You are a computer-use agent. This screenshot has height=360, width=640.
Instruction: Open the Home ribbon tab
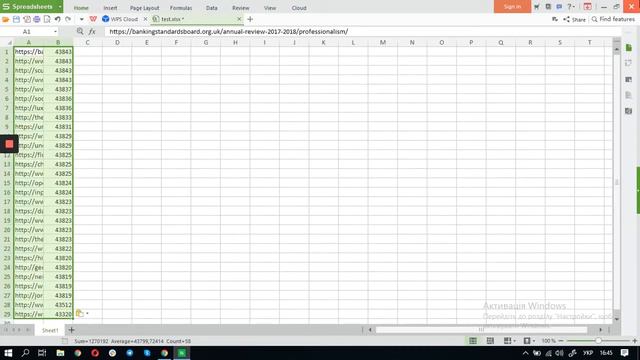tap(81, 8)
